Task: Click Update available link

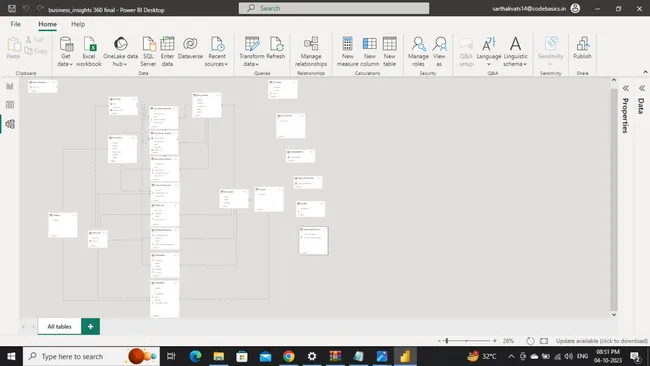Action: point(601,341)
